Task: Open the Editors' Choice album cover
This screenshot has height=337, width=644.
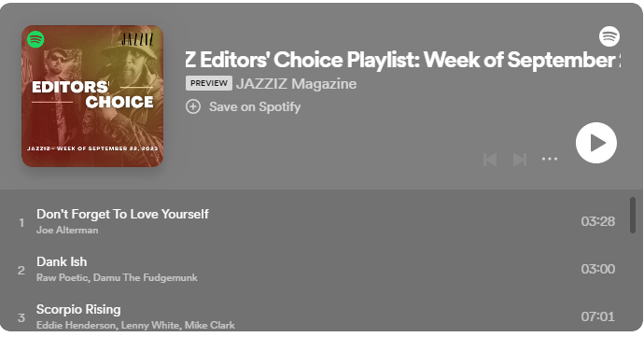Action: 92,96
